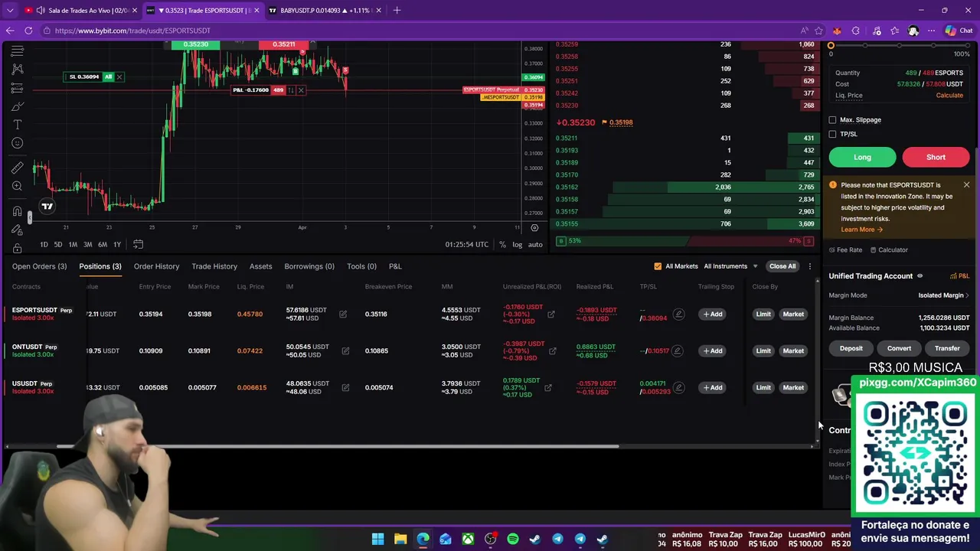Viewport: 980px width, 551px height.
Task: Open the emoji icons tool
Action: point(17,143)
